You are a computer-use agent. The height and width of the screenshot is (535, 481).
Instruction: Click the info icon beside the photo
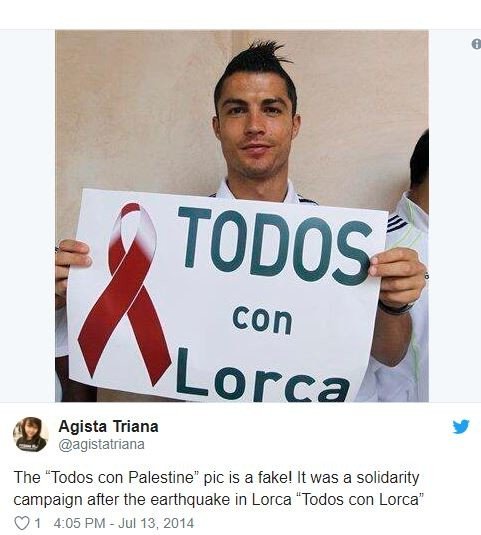coord(476,44)
